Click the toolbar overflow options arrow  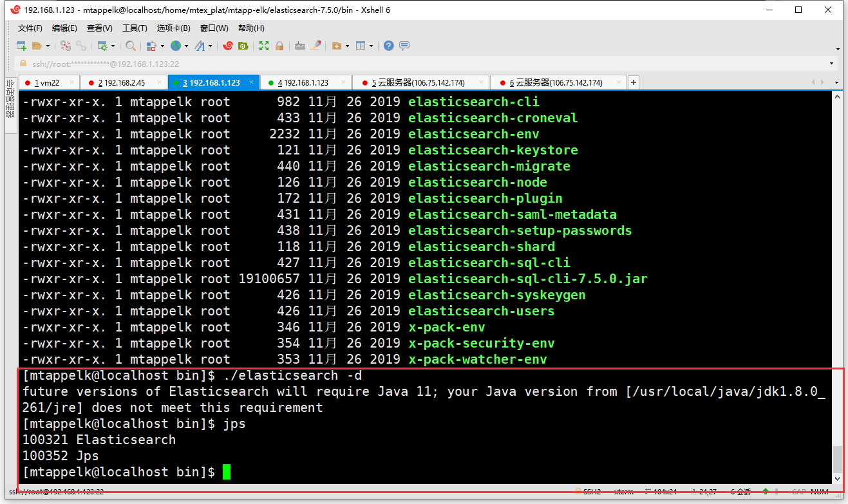[838, 49]
